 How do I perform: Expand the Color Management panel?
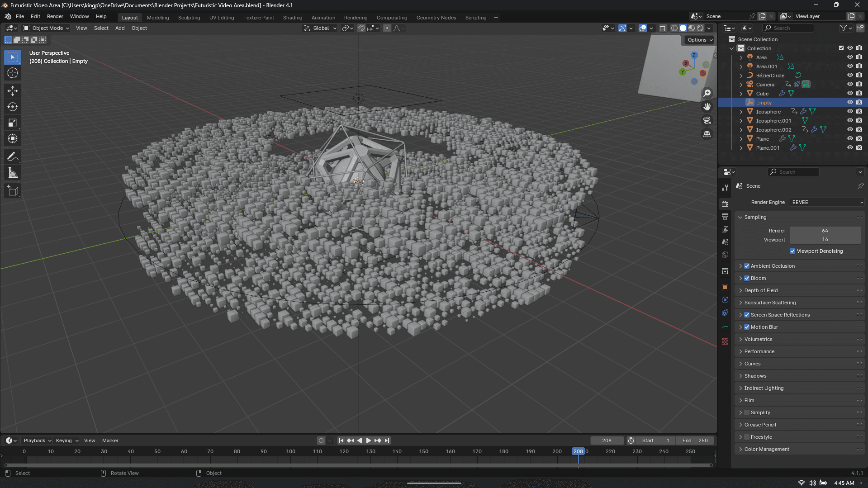click(766, 450)
